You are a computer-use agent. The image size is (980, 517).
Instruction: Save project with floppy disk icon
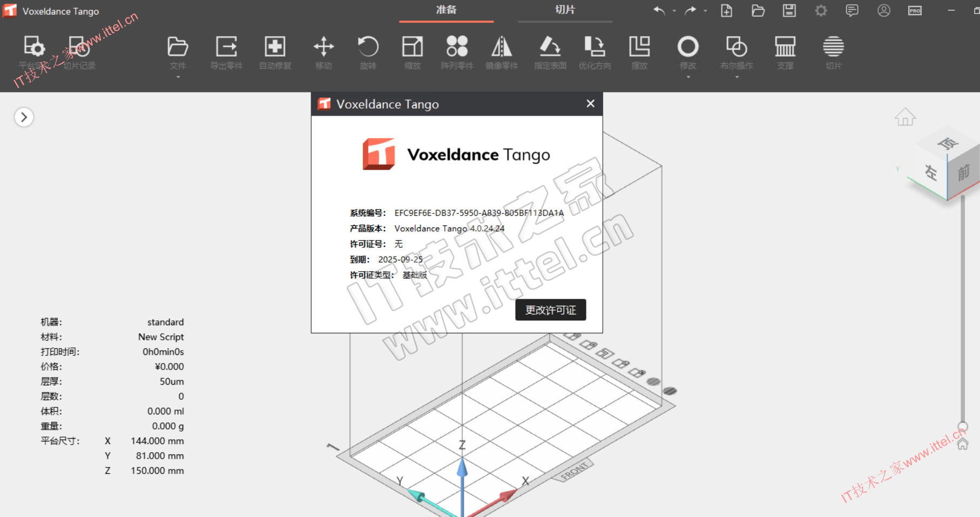[789, 10]
